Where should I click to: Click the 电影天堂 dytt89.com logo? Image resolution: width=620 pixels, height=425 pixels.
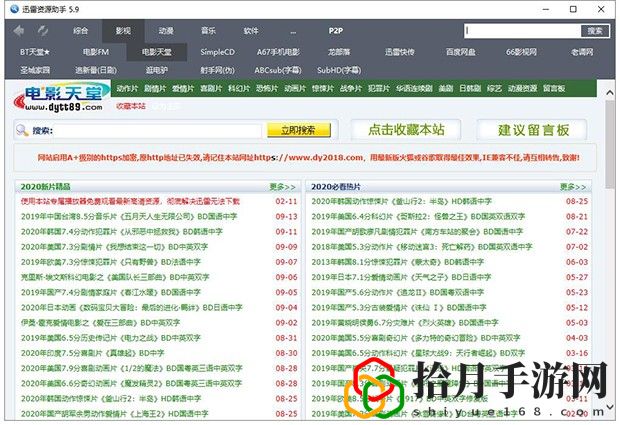coord(60,97)
